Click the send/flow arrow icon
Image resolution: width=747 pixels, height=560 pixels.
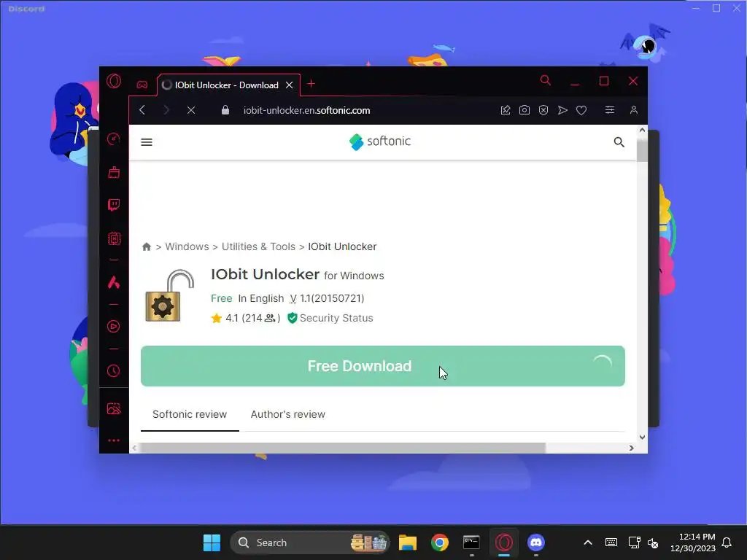pyautogui.click(x=562, y=110)
